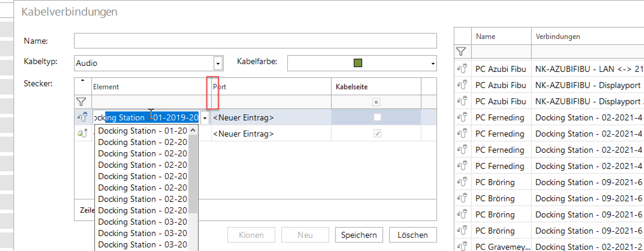Viewport: 644px width, 251px height.
Task: Click cable icon next to first PC Bröring
Action: [462, 182]
